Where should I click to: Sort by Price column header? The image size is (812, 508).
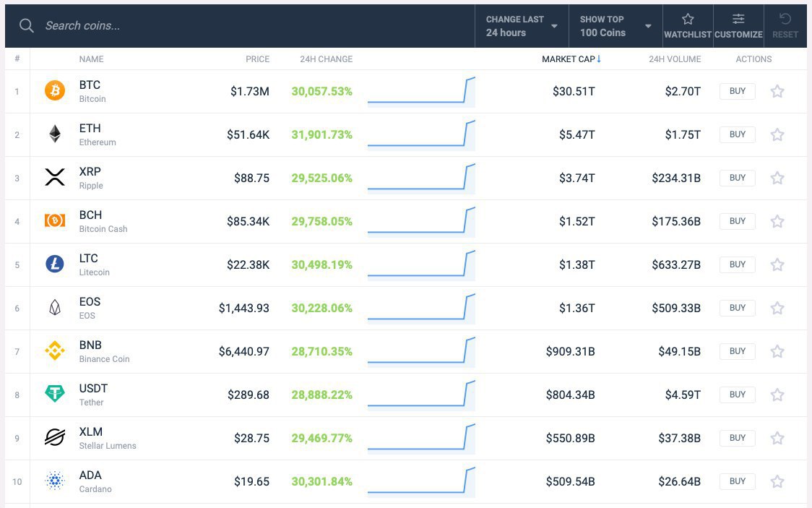pyautogui.click(x=257, y=59)
